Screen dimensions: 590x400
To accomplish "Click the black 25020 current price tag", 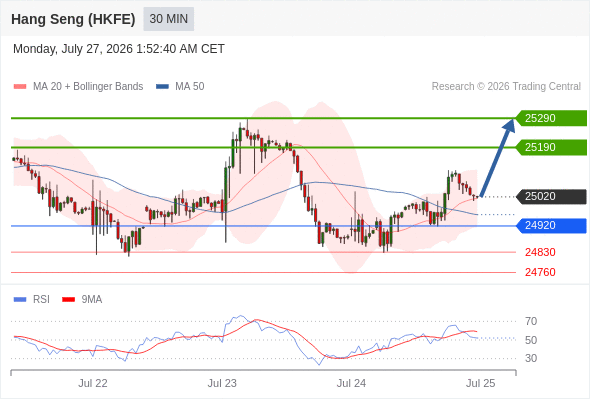I will [551, 196].
